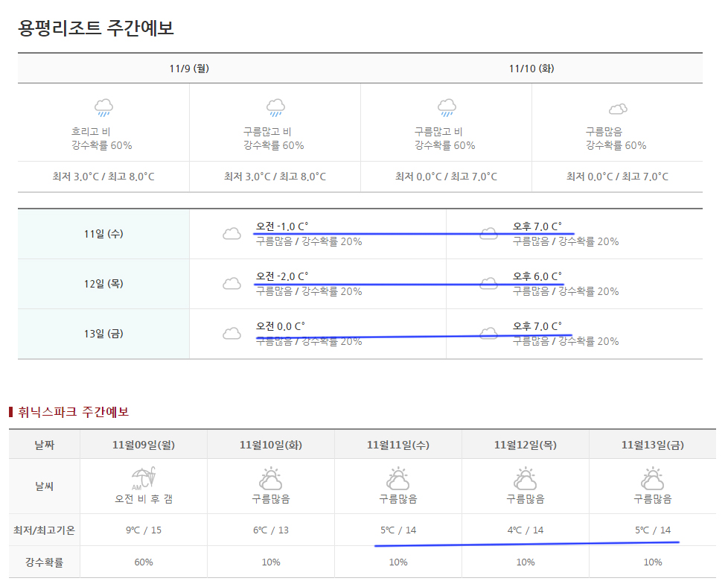
Task: Click the 6℃ / 13 temperature cell
Action: coord(271,530)
